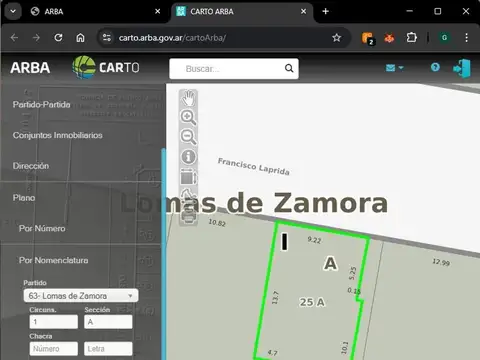Click the 12.99 measurement label

click(x=441, y=262)
